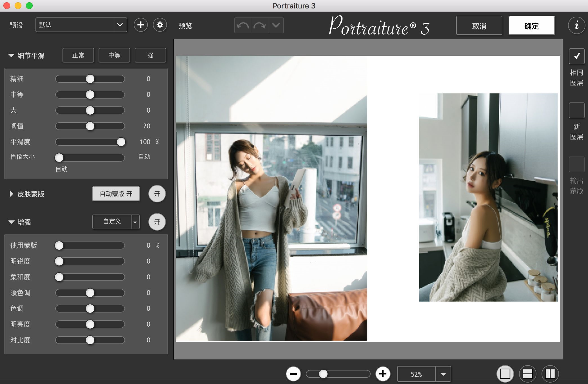The height and width of the screenshot is (384, 588).
Task: Switch to vertical split preview
Action: 550,374
